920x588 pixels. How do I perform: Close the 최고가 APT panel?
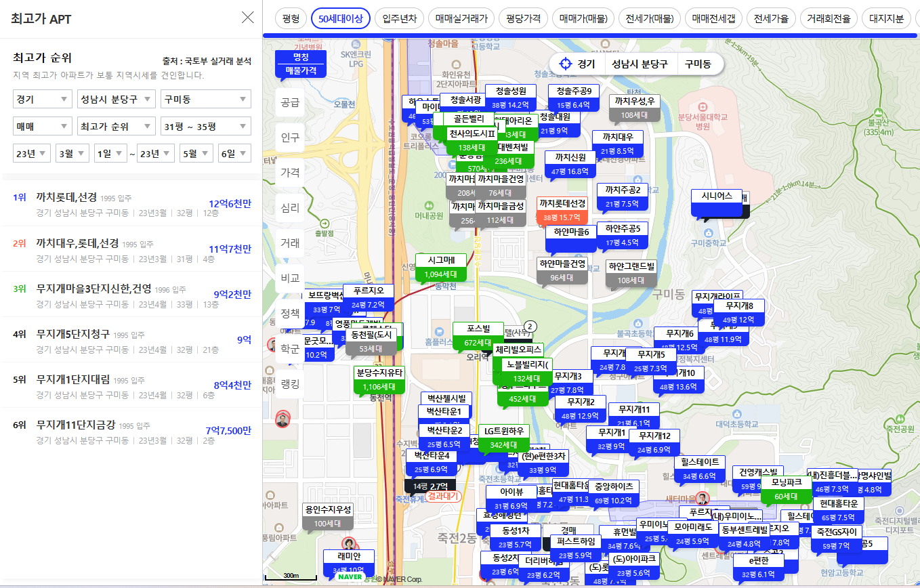(248, 18)
